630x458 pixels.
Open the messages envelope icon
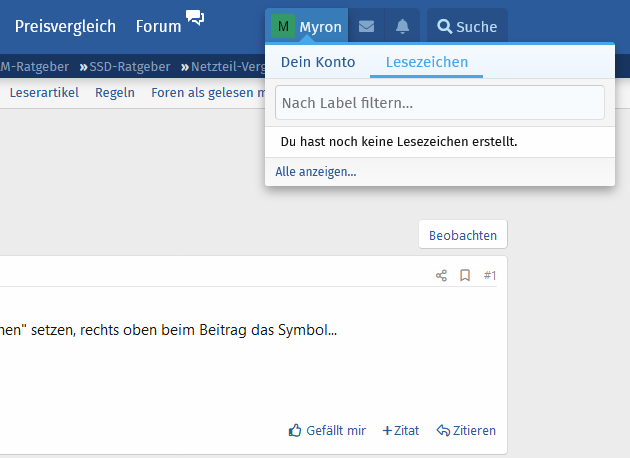click(366, 27)
